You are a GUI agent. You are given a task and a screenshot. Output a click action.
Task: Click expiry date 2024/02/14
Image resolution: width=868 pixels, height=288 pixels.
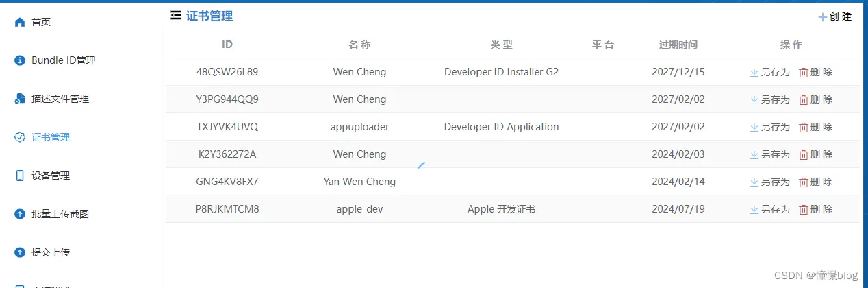pos(678,182)
